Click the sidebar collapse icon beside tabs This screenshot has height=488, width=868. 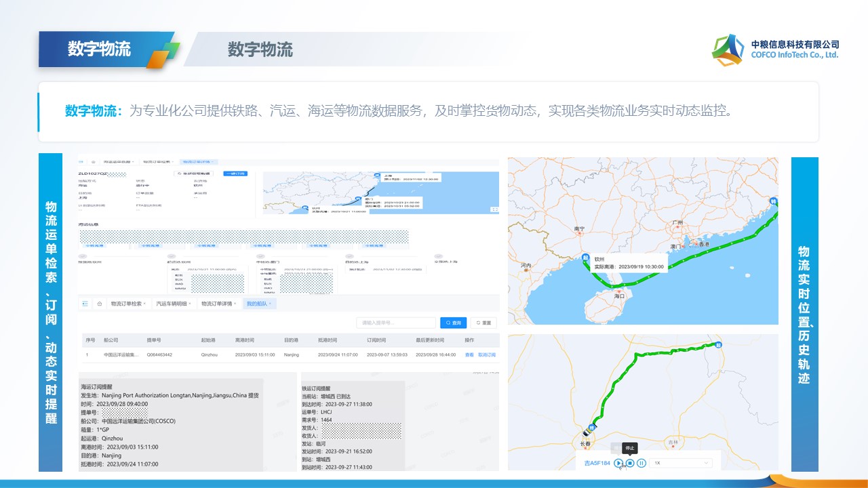tap(85, 304)
